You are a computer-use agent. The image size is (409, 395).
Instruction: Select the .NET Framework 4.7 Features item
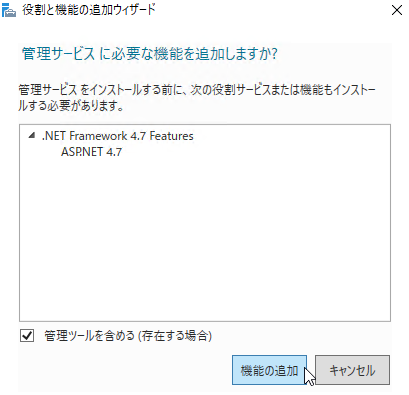117,136
